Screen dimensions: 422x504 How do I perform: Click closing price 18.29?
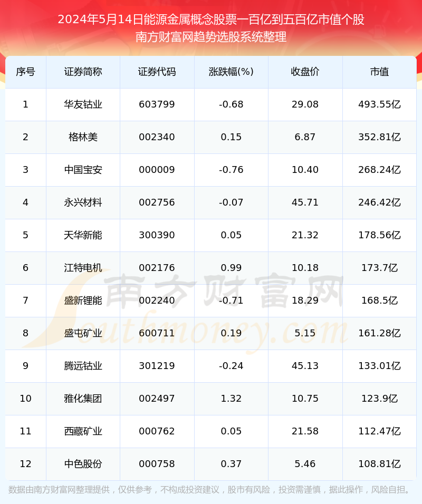coord(305,301)
